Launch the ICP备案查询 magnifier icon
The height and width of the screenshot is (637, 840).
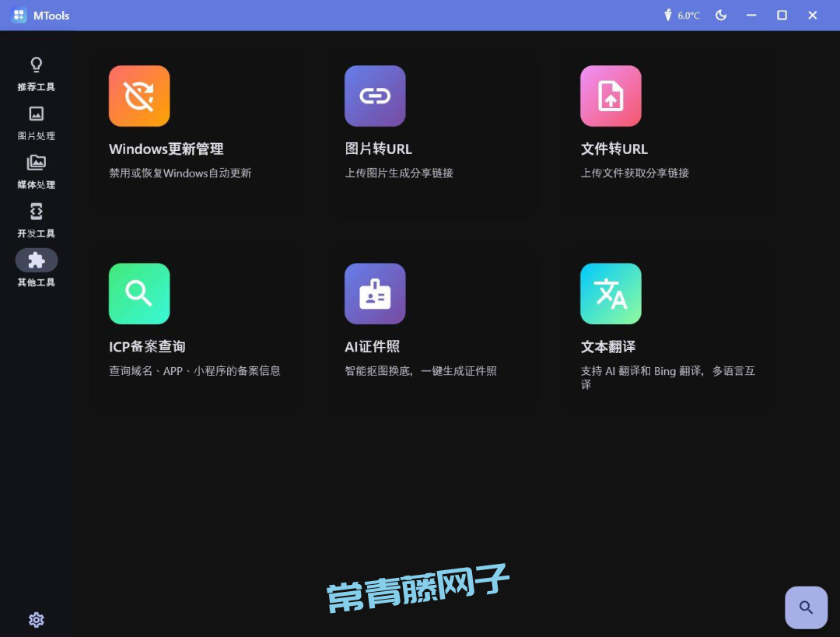coord(139,293)
